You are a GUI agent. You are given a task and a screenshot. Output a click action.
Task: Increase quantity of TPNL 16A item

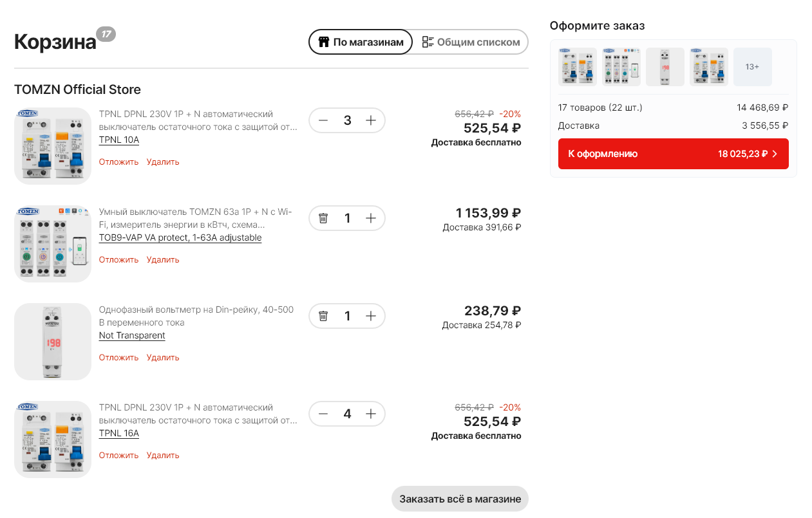point(371,414)
